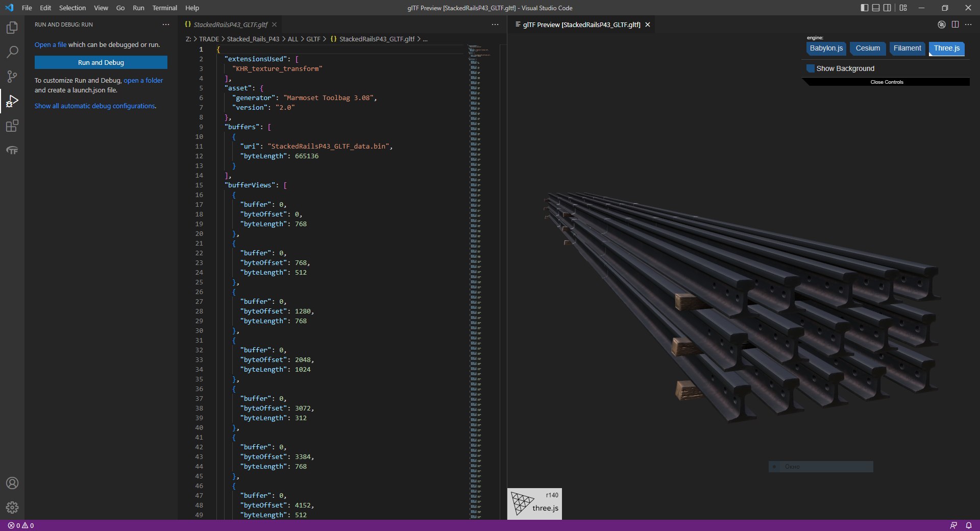Click the feedback icon in the status bar

953,525
